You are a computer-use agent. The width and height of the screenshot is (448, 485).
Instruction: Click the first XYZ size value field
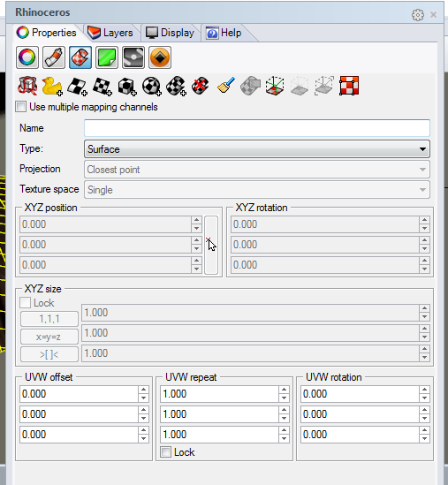tap(250, 313)
